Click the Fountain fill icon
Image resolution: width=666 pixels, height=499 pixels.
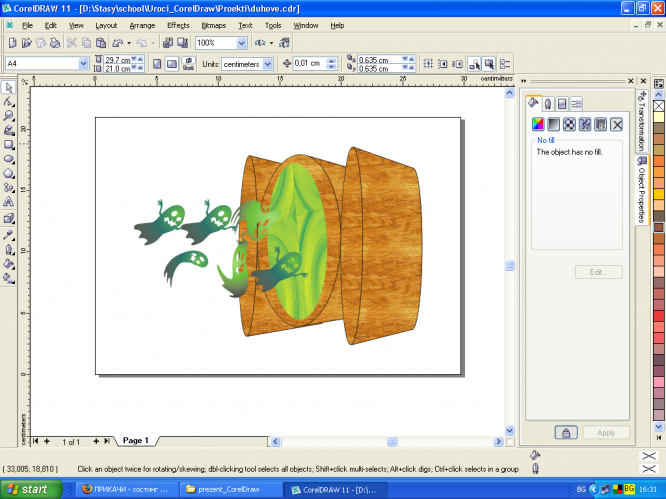[553, 124]
